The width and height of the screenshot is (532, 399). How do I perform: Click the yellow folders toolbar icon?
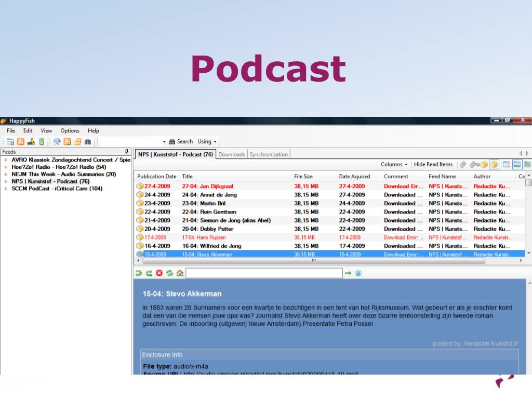(x=78, y=141)
